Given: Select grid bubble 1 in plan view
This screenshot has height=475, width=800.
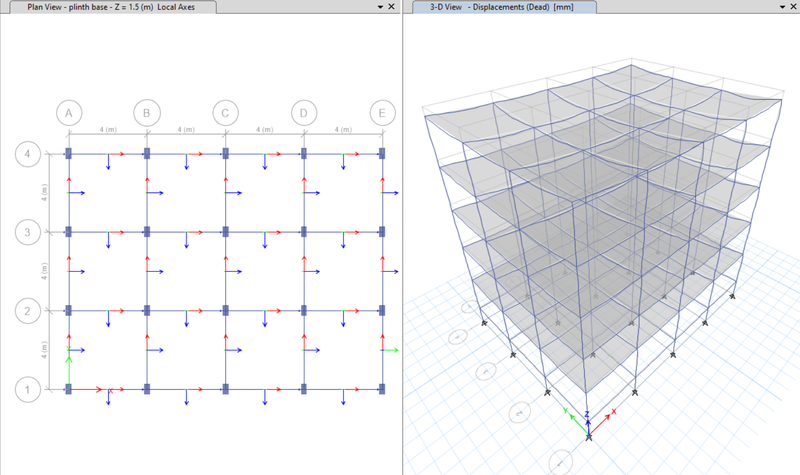Looking at the screenshot, I should pyautogui.click(x=28, y=390).
